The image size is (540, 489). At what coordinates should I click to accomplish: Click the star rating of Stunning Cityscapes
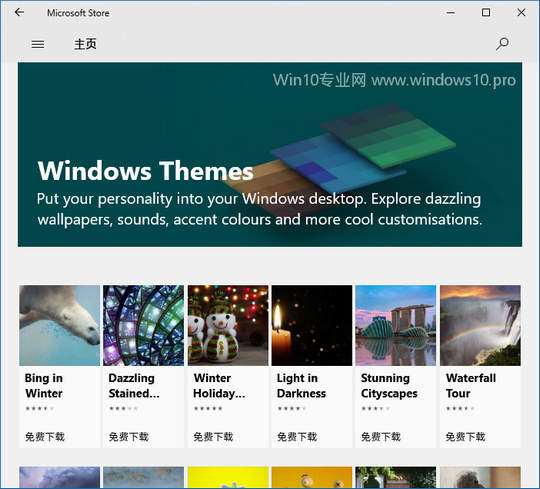376,409
